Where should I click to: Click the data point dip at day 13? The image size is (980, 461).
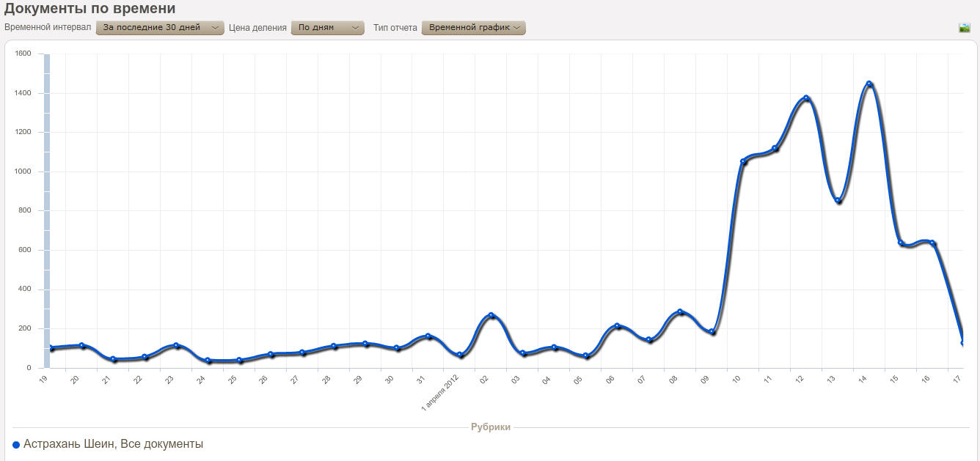(838, 200)
